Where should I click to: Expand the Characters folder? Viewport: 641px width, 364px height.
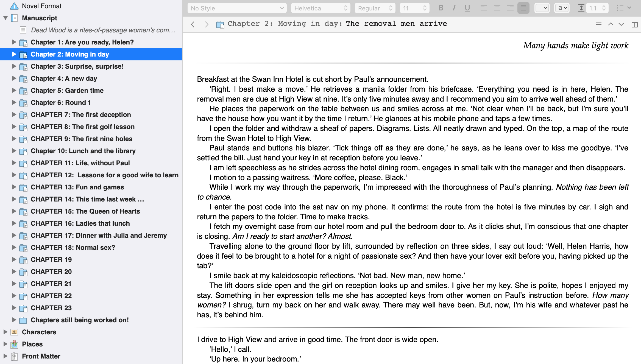tap(5, 332)
